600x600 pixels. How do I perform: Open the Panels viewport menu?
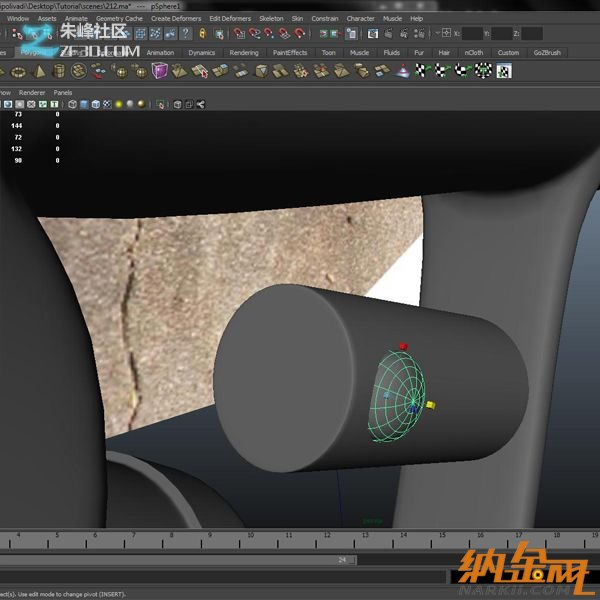(63, 92)
